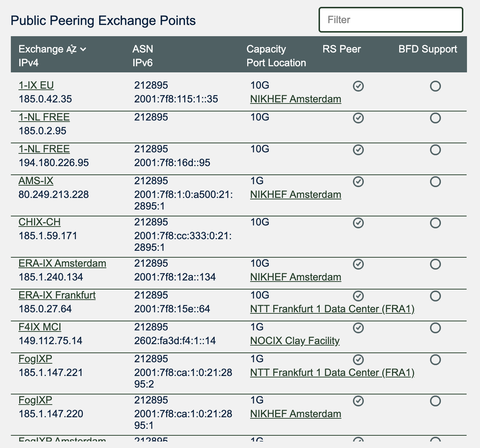This screenshot has height=448, width=480.
Task: Click the Filter input field
Action: [x=391, y=20]
